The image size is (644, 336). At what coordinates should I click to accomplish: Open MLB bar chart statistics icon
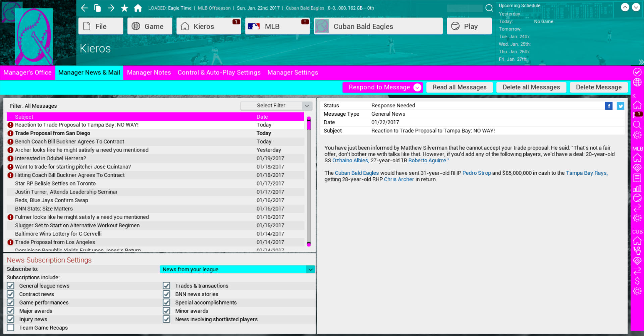[637, 188]
